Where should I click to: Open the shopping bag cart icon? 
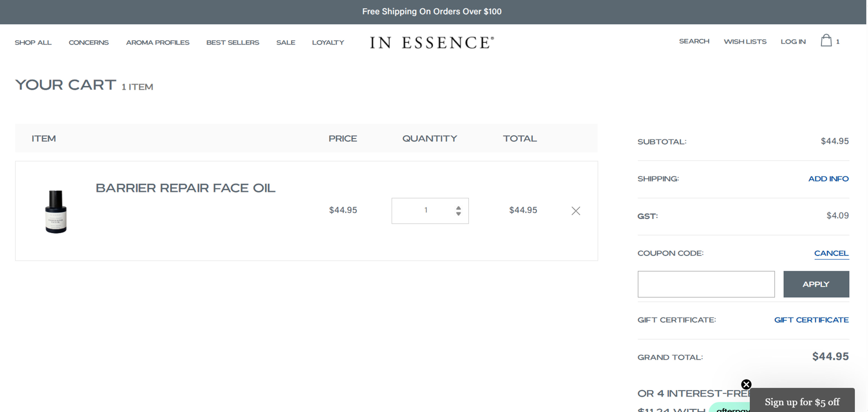click(x=826, y=40)
